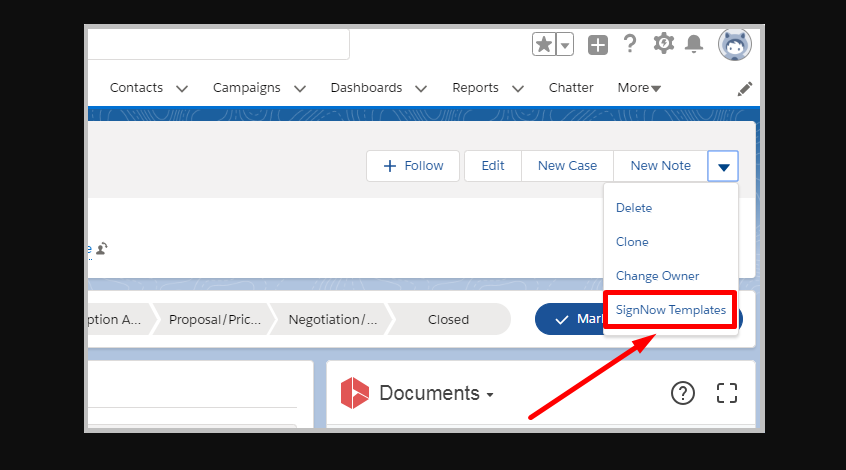Expand the Reports tab chevron

coord(518,88)
